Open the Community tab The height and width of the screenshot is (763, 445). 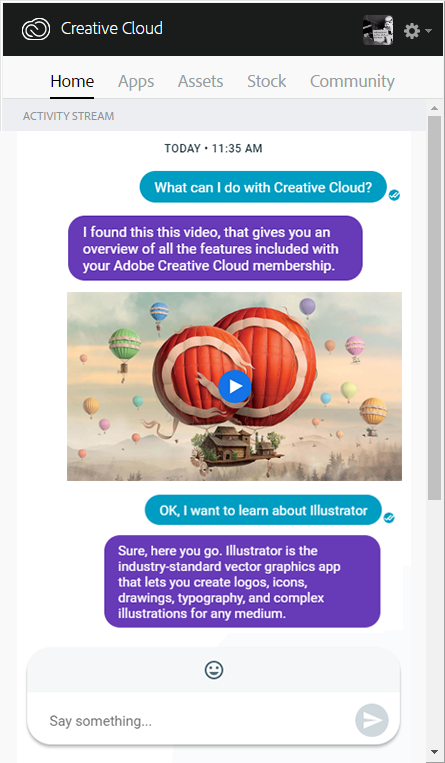[x=352, y=81]
